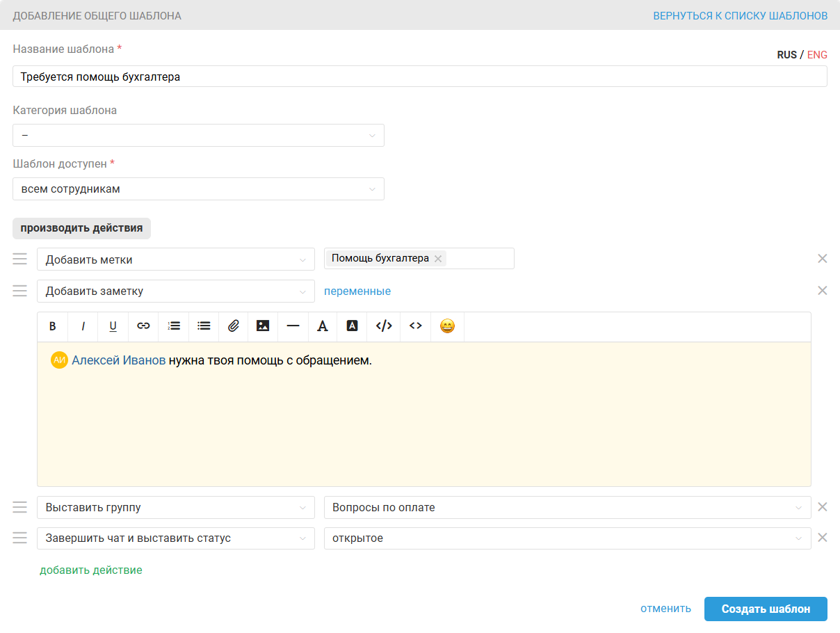This screenshot has height=633, width=840.
Task: Apply italic formatting in the editor
Action: (x=83, y=326)
